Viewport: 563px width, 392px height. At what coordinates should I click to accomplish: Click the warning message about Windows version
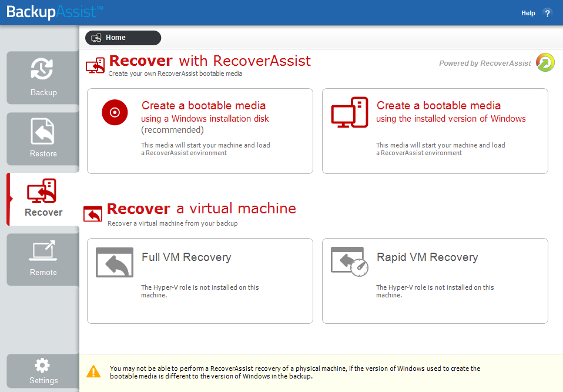tap(295, 372)
